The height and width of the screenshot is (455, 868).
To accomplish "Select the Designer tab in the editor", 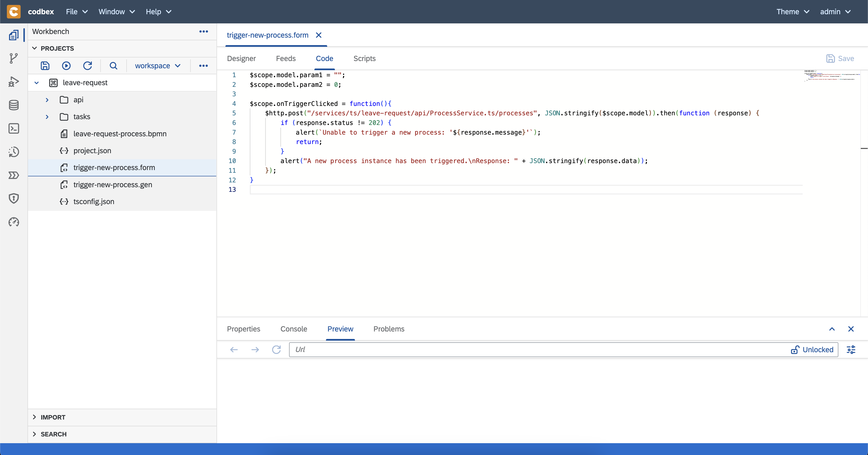I will coord(241,58).
